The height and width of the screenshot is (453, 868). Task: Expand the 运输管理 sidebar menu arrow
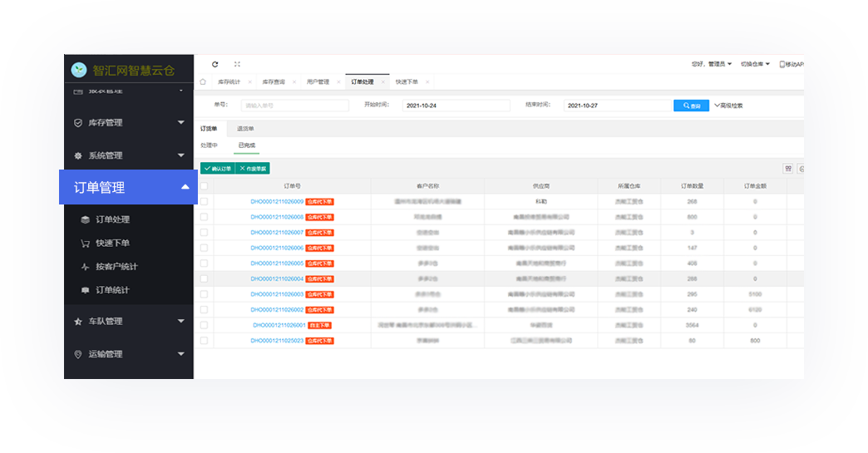point(181,355)
